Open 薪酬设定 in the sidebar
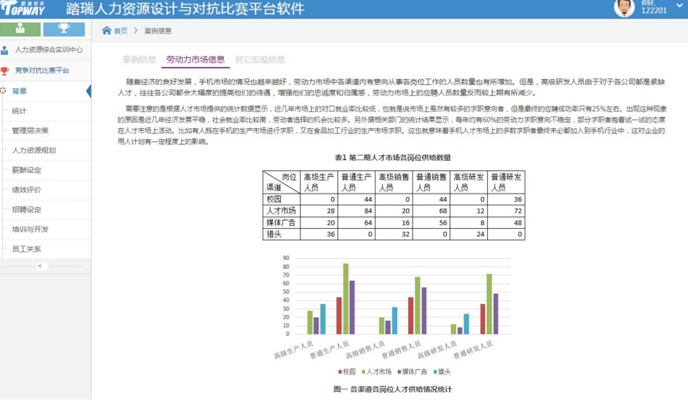 (x=27, y=170)
